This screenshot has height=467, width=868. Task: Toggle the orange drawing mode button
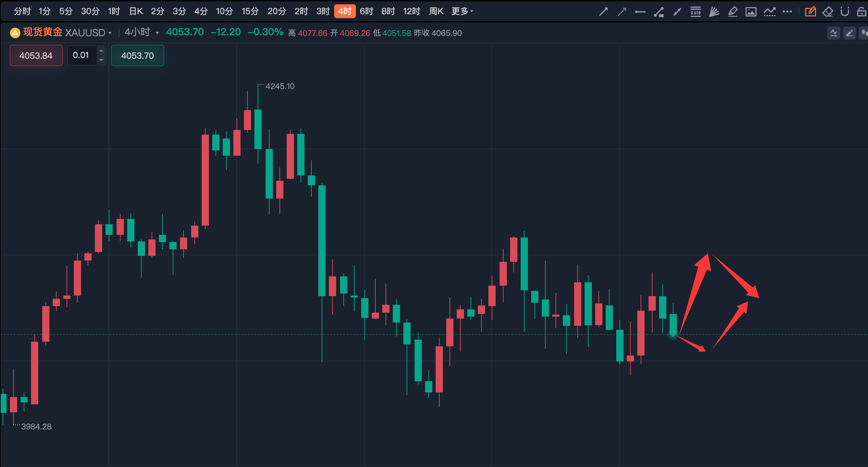pos(810,12)
